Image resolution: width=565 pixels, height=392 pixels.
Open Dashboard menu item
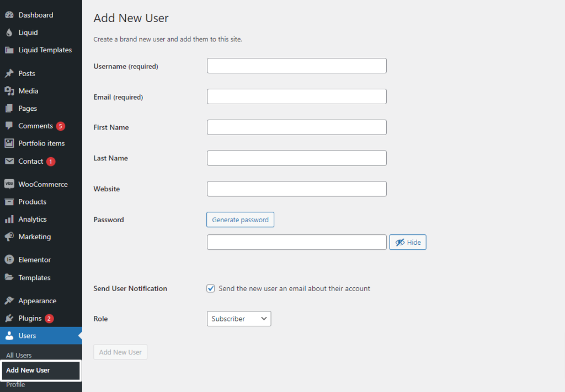pos(41,15)
